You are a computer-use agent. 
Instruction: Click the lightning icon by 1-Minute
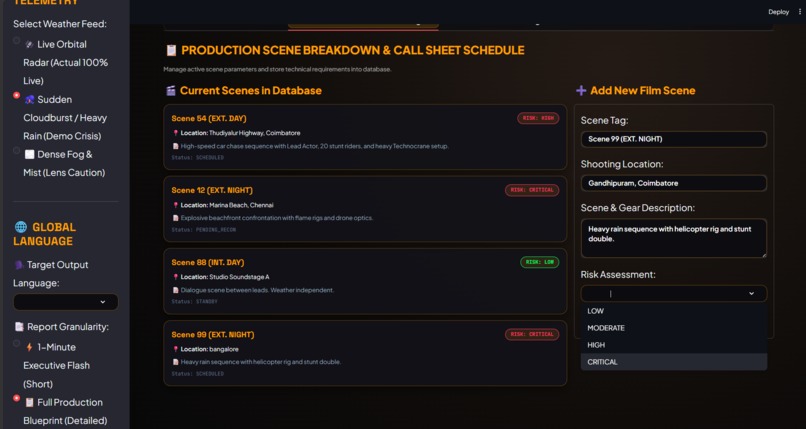[30, 347]
